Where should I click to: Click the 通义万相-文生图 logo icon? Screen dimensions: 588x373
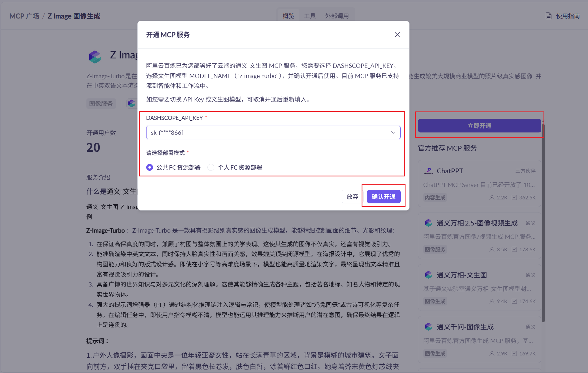click(x=428, y=275)
